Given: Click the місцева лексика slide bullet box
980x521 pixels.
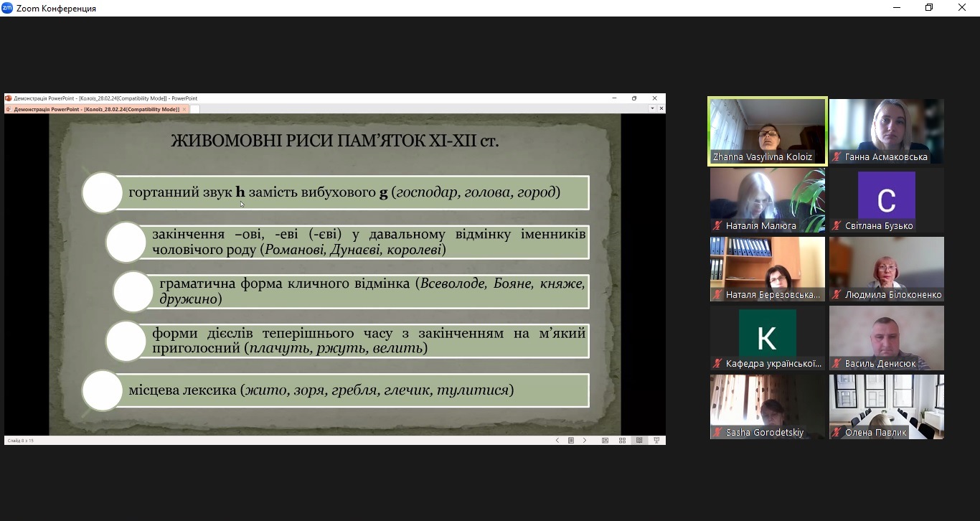Looking at the screenshot, I should pos(350,390).
